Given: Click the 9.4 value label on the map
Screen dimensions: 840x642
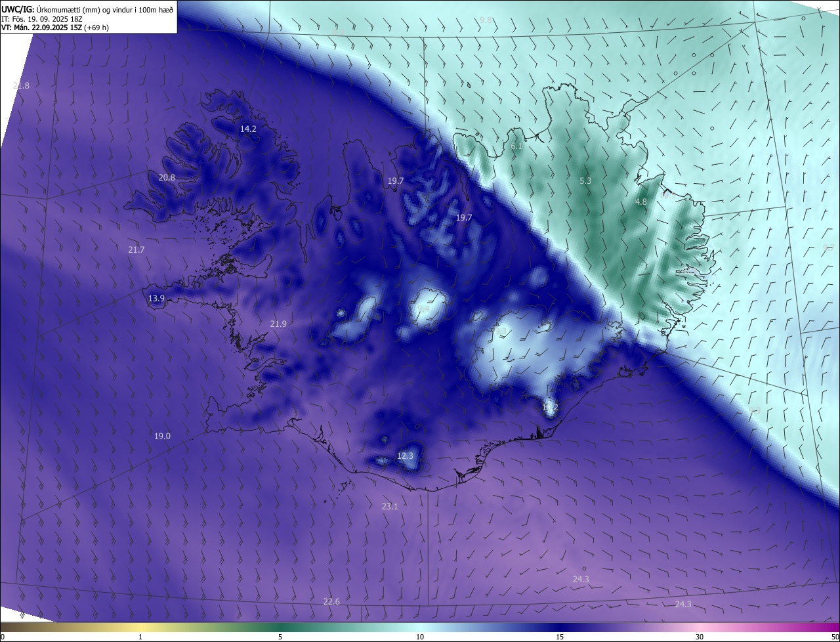Looking at the screenshot, I should pos(423,309).
